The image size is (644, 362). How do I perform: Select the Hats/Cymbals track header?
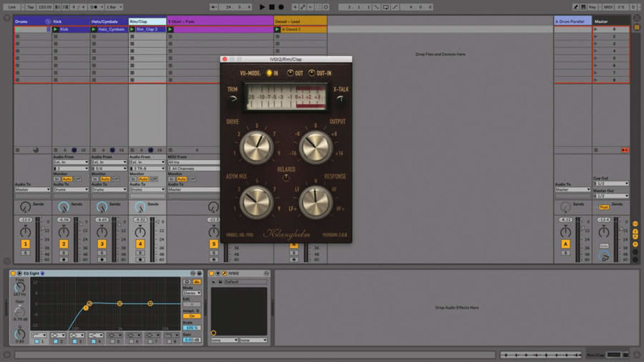click(109, 21)
